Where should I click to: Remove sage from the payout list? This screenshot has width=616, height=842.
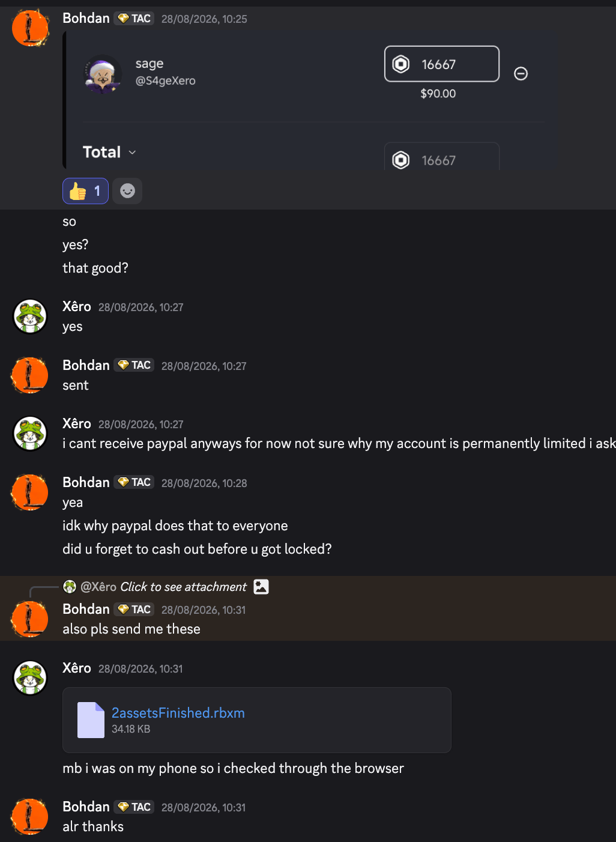click(x=521, y=73)
